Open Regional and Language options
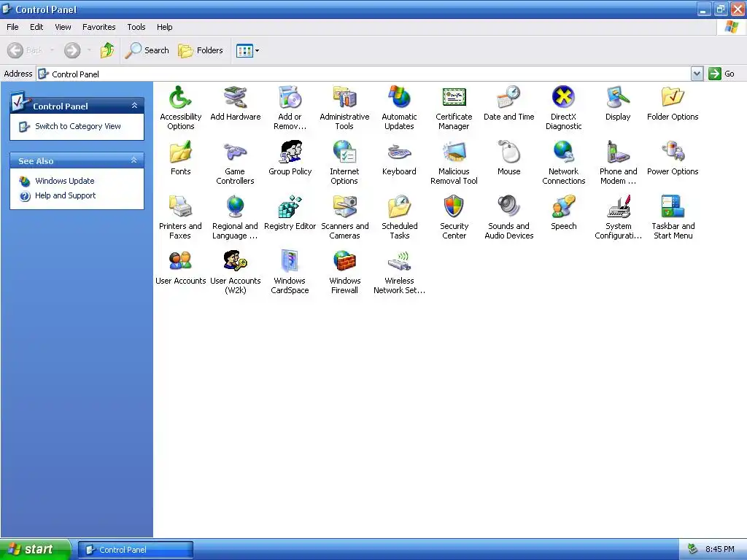The width and height of the screenshot is (747, 560). point(236,217)
